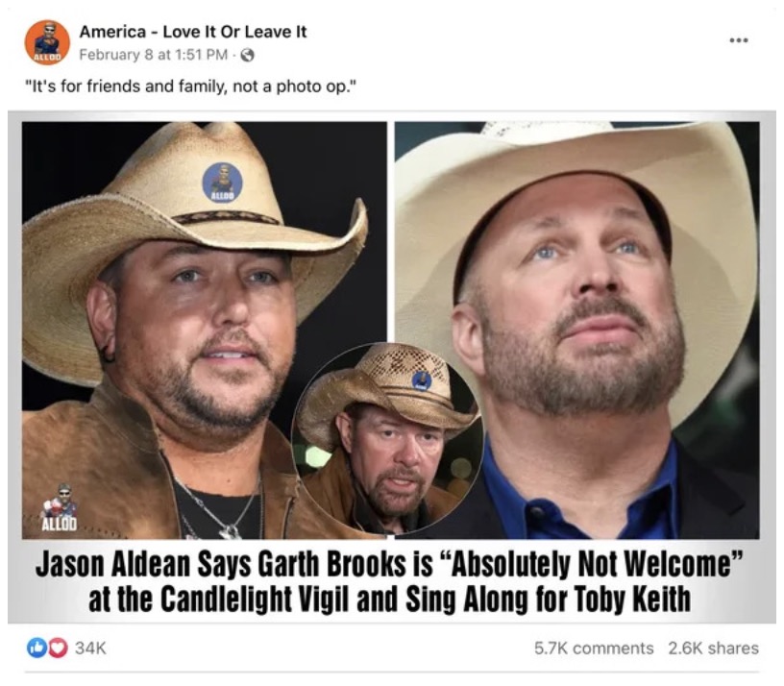Open the America - Love It Or Leave It profile picture
The width and height of the screenshot is (784, 686).
47,42
